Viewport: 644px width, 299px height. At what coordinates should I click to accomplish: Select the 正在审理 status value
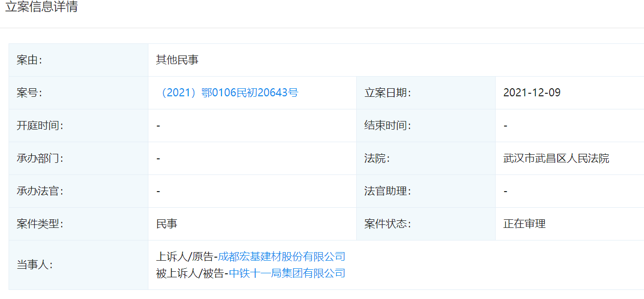[524, 224]
